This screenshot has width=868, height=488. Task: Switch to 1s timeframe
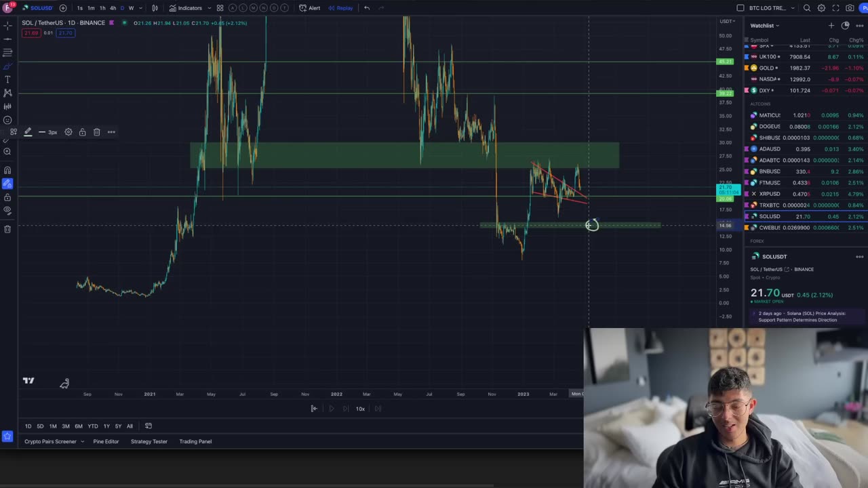pyautogui.click(x=79, y=8)
